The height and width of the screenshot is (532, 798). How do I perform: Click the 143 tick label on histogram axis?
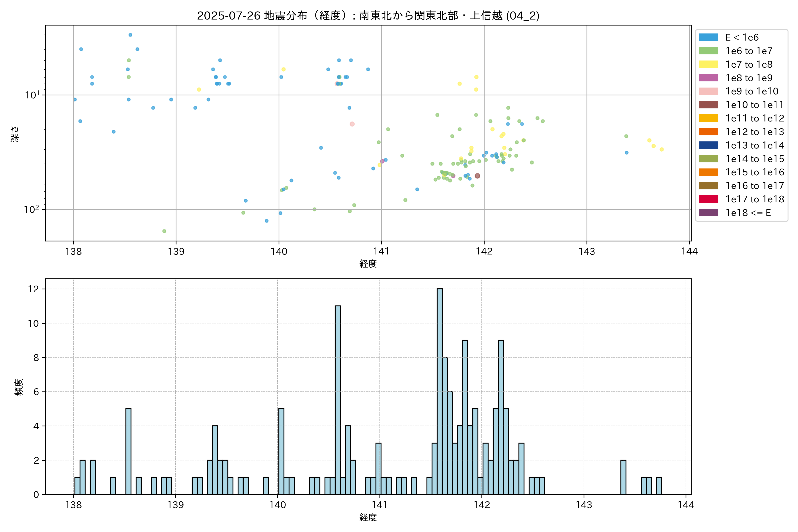[584, 505]
